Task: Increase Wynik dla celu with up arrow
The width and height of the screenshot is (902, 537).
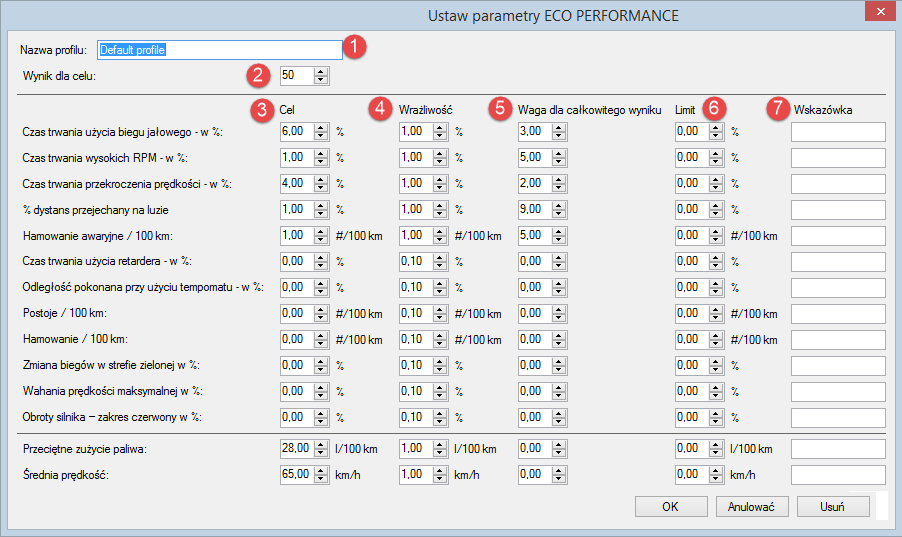Action: (x=320, y=71)
